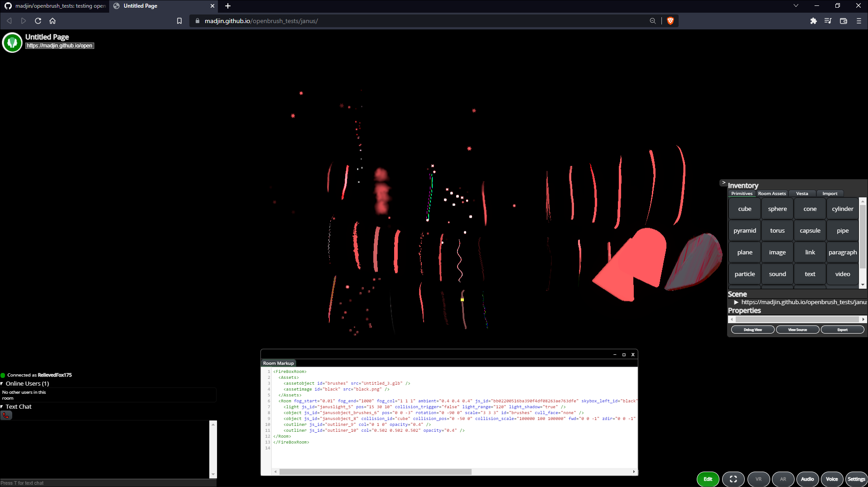Screen dimensions: 868x487
Task: Toggle AR mode
Action: tap(783, 479)
